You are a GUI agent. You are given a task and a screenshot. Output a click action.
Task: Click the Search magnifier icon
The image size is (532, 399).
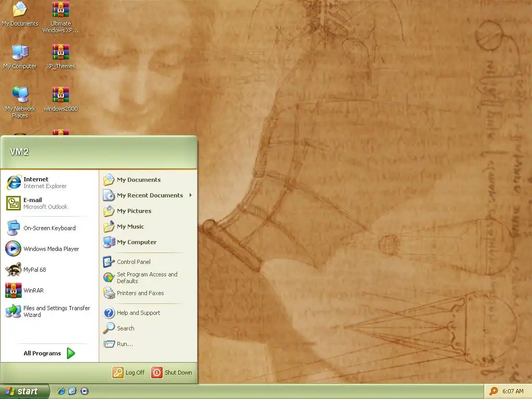coord(109,328)
